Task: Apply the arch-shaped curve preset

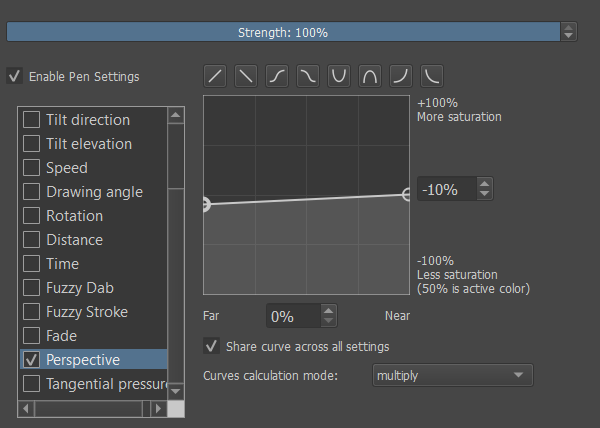Action: pyautogui.click(x=370, y=75)
